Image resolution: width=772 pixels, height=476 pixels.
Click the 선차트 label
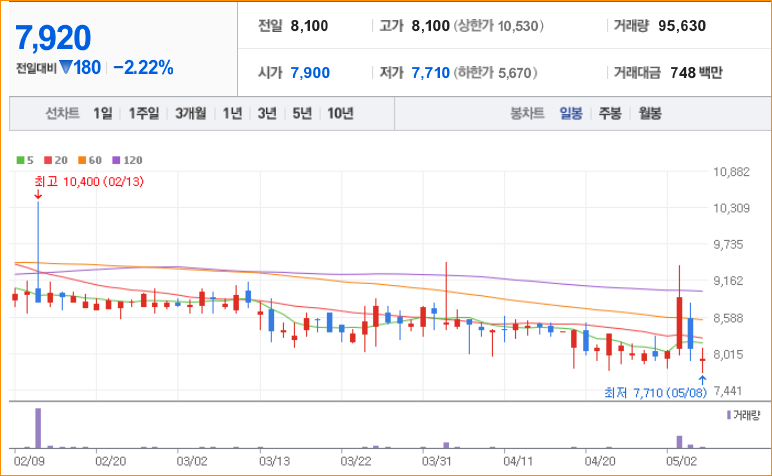[63, 114]
